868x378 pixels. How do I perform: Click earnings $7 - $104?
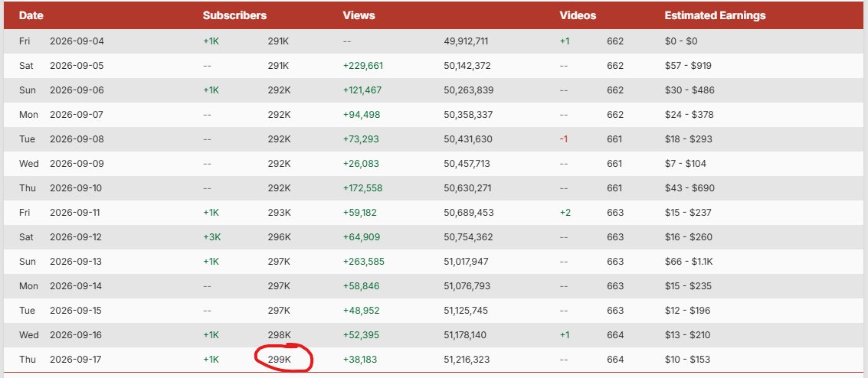[686, 164]
